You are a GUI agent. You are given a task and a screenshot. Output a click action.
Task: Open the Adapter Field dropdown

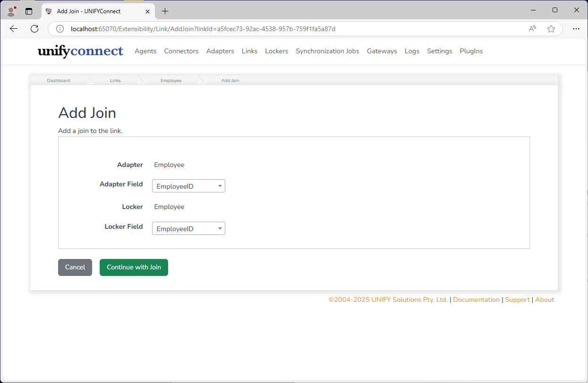(188, 186)
